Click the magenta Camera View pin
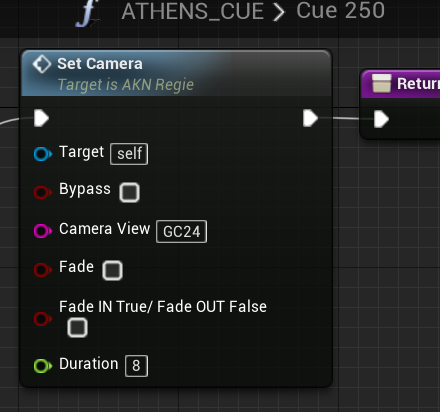 coord(43,231)
